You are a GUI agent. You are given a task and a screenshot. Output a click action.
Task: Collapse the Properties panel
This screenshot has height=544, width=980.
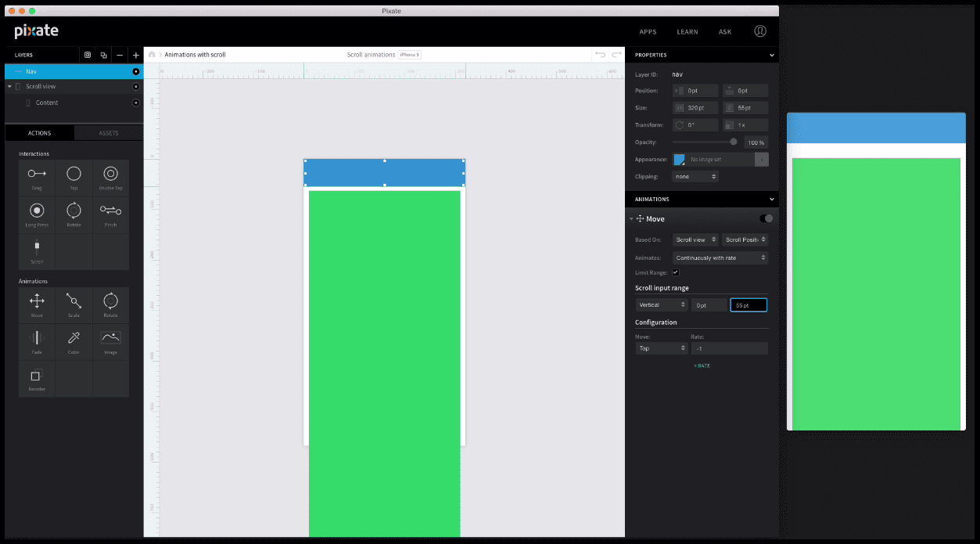772,56
